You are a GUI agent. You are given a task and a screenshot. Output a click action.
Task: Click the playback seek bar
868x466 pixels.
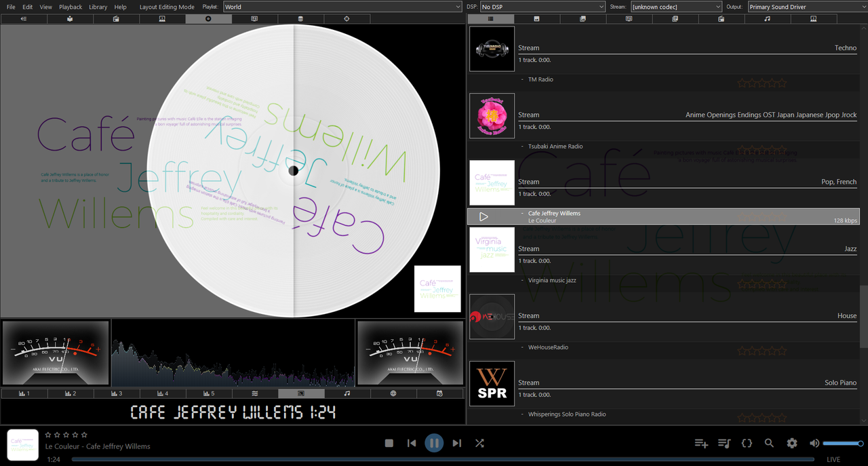pyautogui.click(x=443, y=459)
